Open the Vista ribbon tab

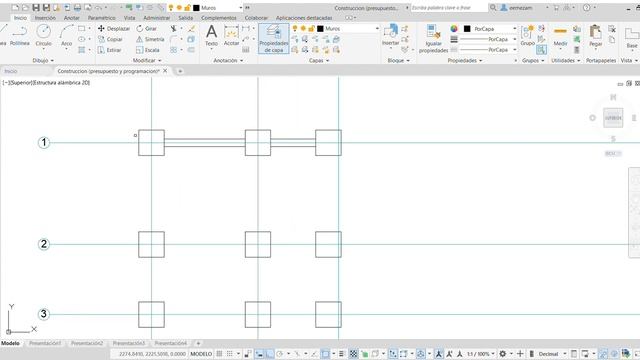click(x=129, y=18)
